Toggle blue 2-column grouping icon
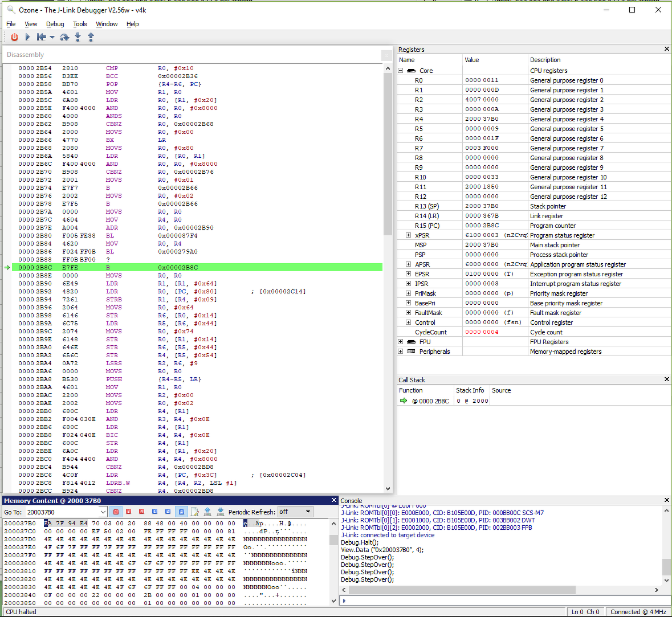The width and height of the screenshot is (672, 617). click(168, 512)
